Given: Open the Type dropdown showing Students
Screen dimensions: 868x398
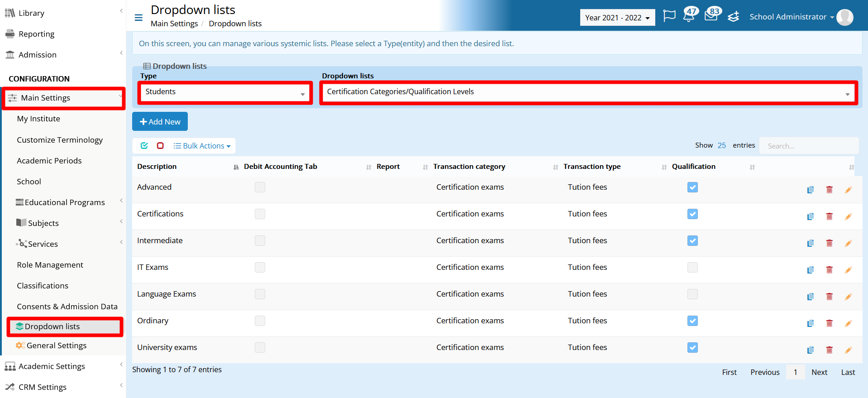Looking at the screenshot, I should 225,92.
